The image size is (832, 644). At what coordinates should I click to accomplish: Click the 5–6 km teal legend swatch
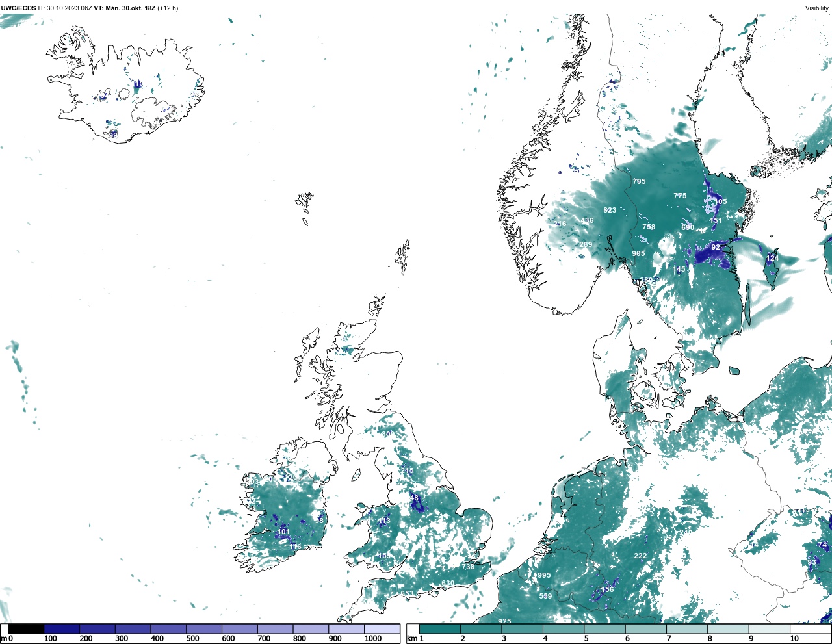coord(604,629)
